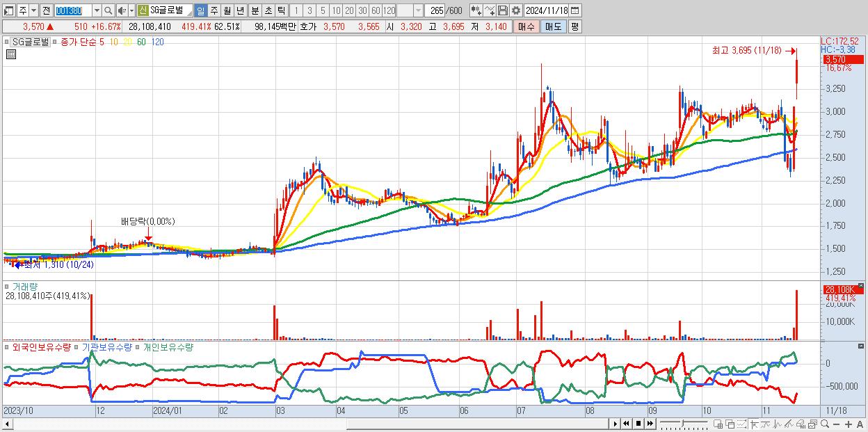Choose the 20 interval button
The height and width of the screenshot is (432, 868).
[x=349, y=10]
